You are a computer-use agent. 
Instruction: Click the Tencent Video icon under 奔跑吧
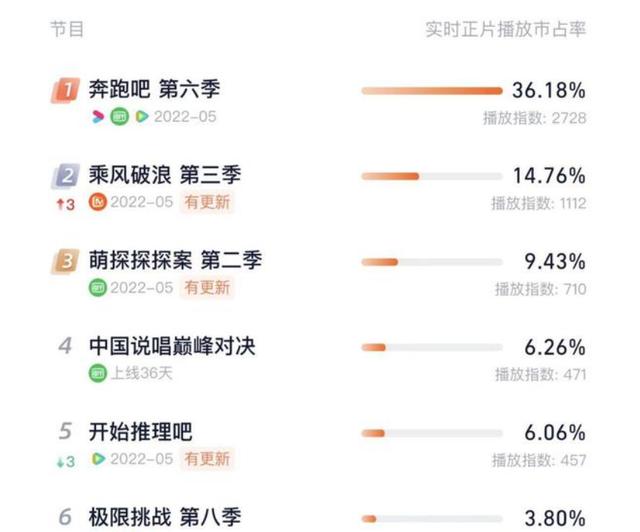point(142,117)
